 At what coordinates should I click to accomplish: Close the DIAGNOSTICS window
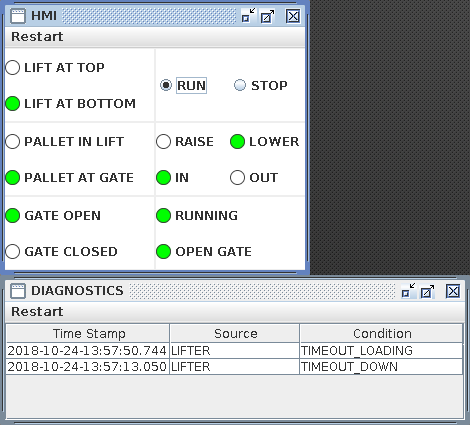point(453,291)
